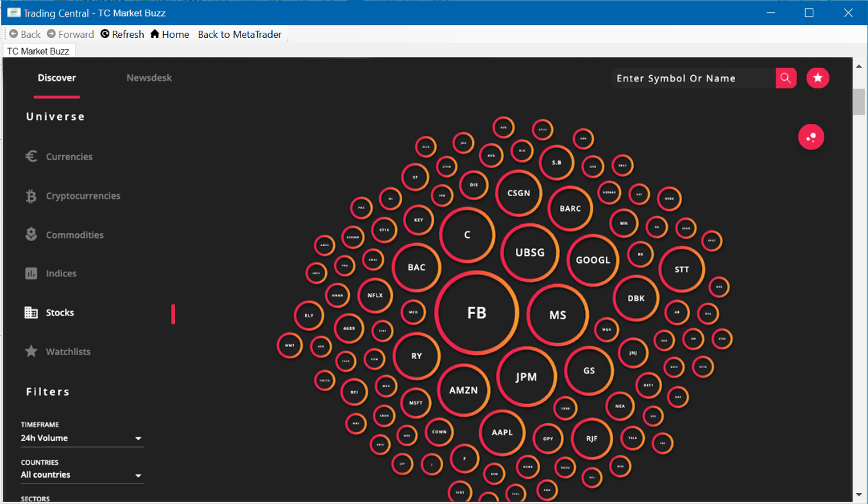
Task: Click the WMT bubble
Action: tap(289, 346)
